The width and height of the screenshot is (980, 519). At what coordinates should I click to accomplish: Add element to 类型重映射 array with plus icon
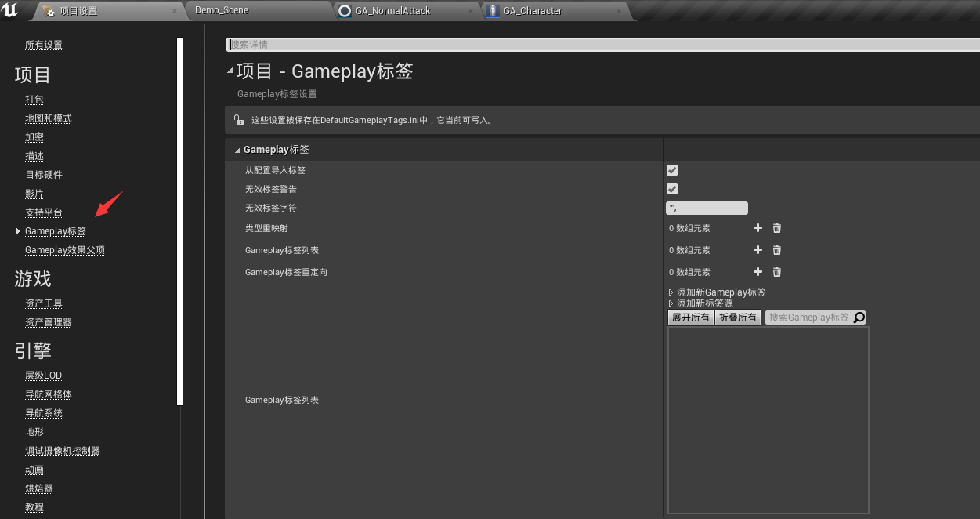click(x=758, y=227)
